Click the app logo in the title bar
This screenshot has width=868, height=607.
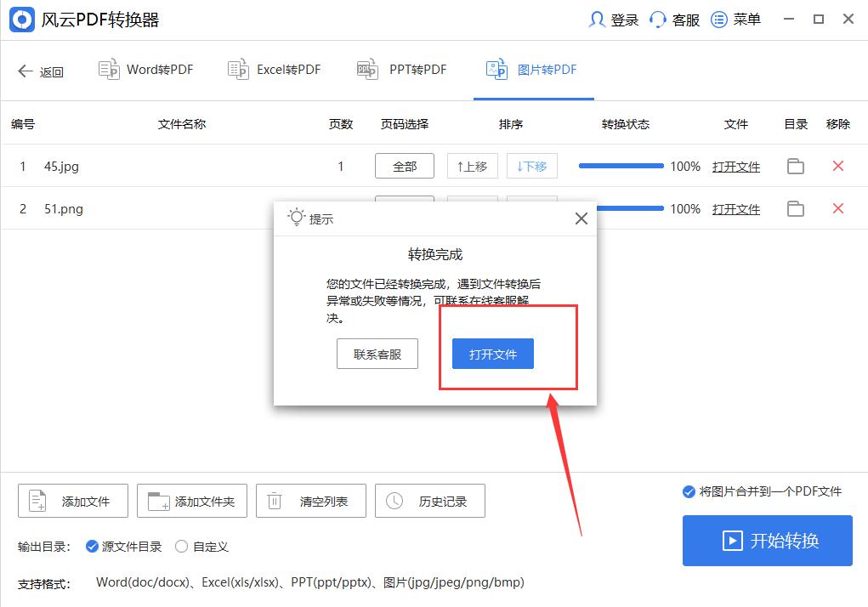click(21, 19)
